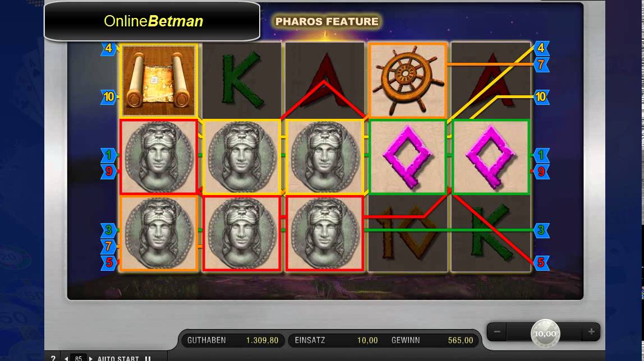The height and width of the screenshot is (361, 644).
Task: Click the help question mark icon
Action: [53, 358]
